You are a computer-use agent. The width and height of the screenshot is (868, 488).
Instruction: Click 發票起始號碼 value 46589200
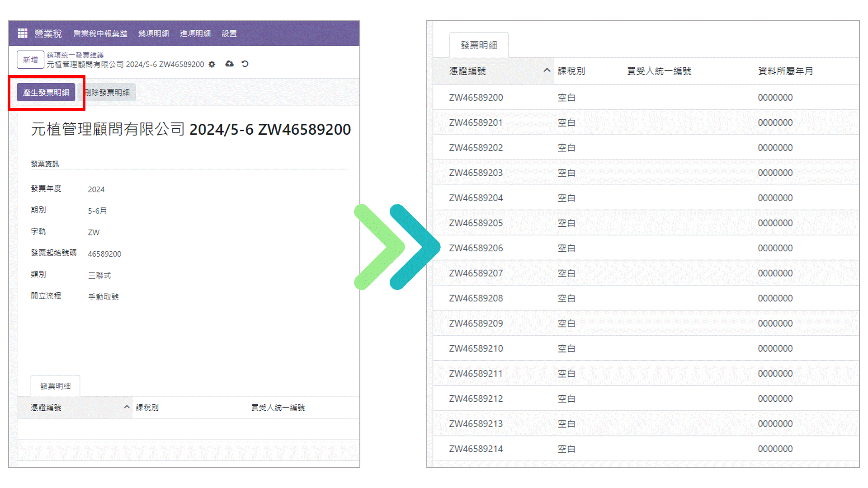point(104,254)
